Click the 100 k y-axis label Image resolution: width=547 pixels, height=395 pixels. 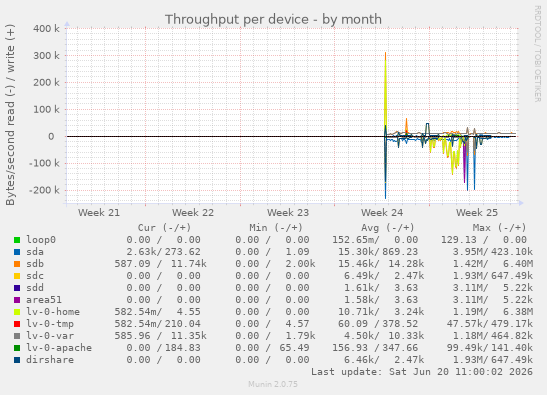46,110
